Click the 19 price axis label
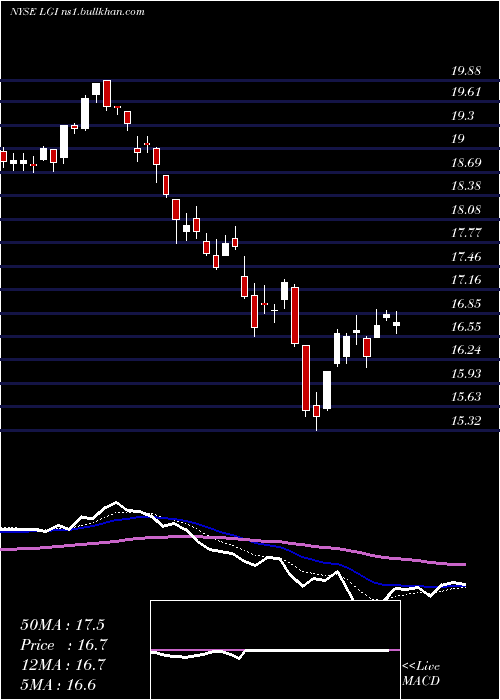The width and height of the screenshot is (500, 700). [458, 139]
